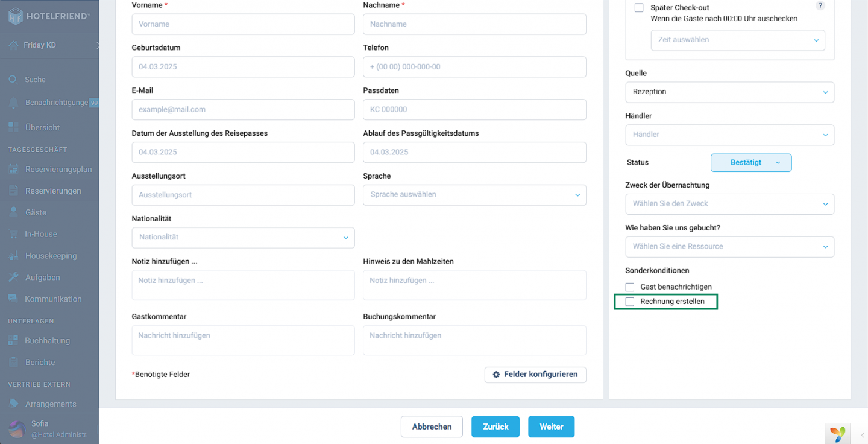Open Kommunikation sidebar link

coord(53,299)
